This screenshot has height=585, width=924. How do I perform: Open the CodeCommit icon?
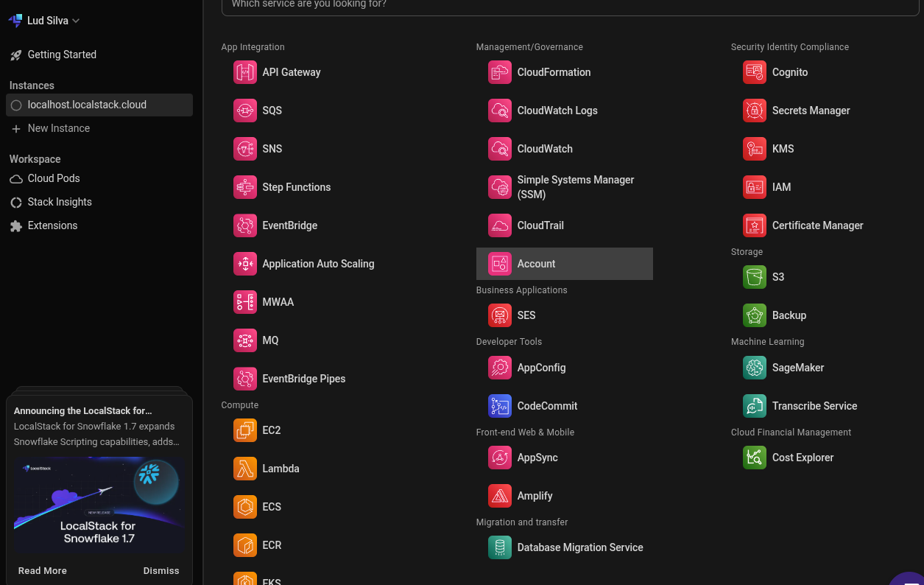click(500, 406)
